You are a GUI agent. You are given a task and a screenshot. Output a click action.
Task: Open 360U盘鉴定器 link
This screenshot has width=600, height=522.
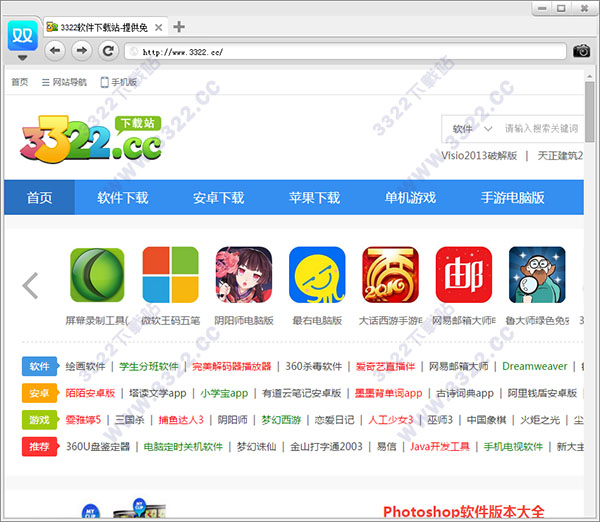point(98,447)
